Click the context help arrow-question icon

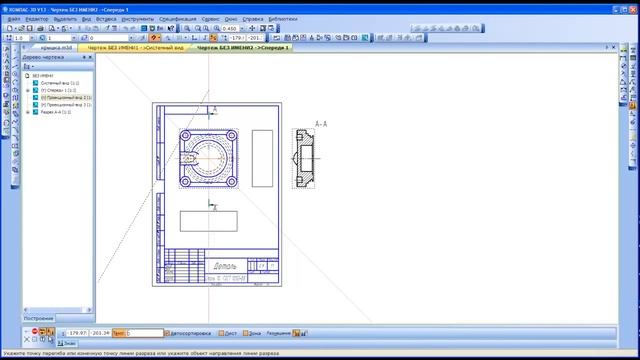[x=171, y=28]
